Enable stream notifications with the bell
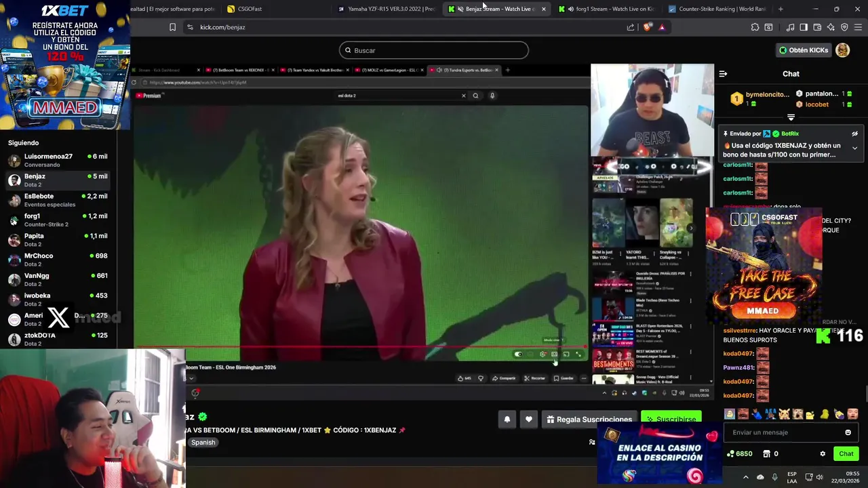Viewport: 868px width, 488px height. coord(507,420)
